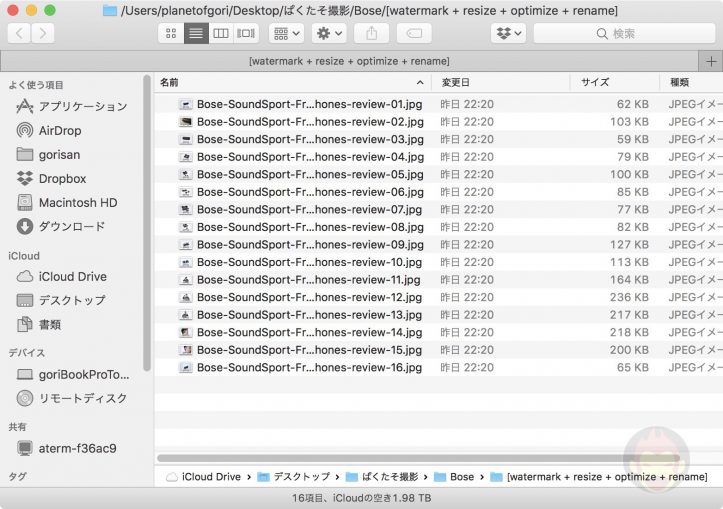This screenshot has height=509, width=723.
Task: Click the thumbnail icon of review-10.jpg
Action: pyautogui.click(x=185, y=262)
